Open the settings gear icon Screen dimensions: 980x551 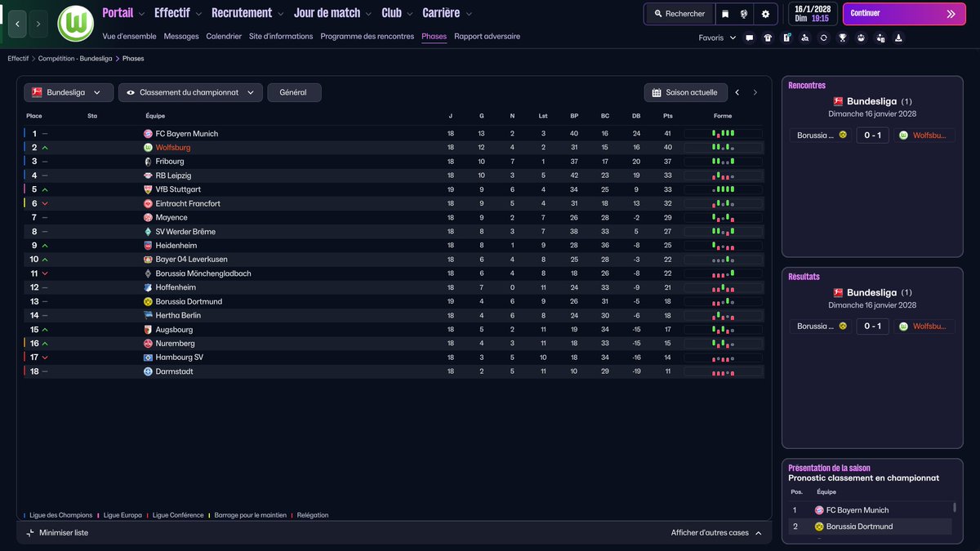coord(765,14)
